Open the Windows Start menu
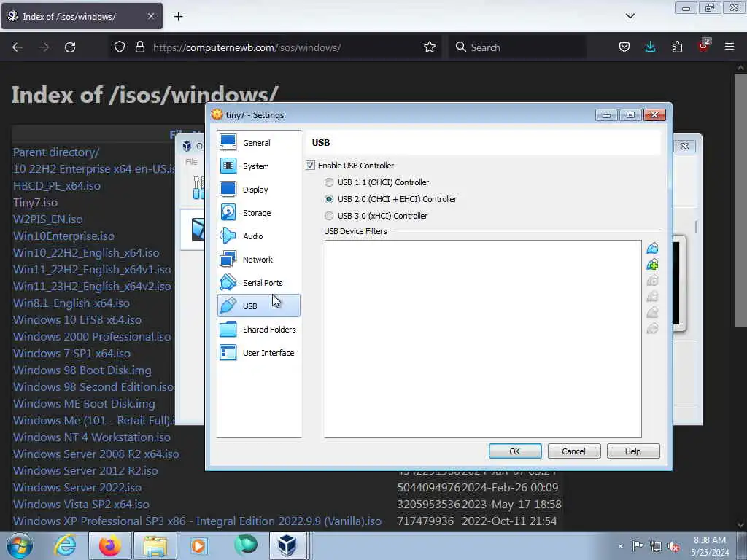The image size is (747, 560). (20, 545)
